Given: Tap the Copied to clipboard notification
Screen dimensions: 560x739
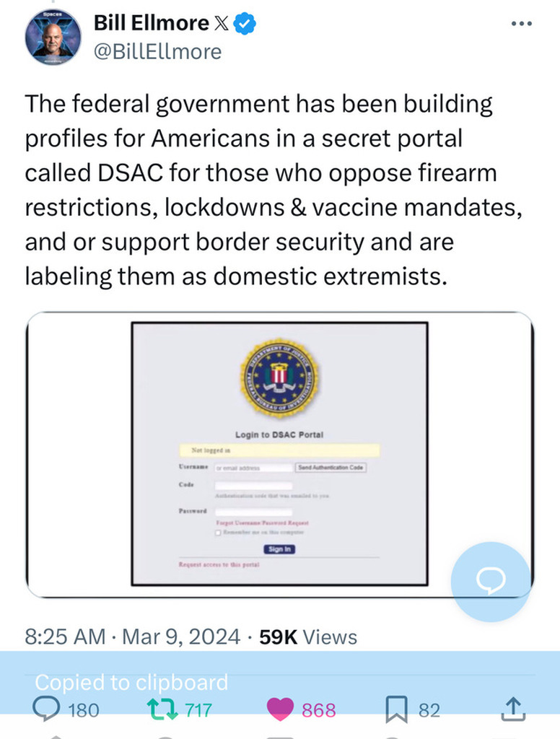Looking at the screenshot, I should coord(131,682).
